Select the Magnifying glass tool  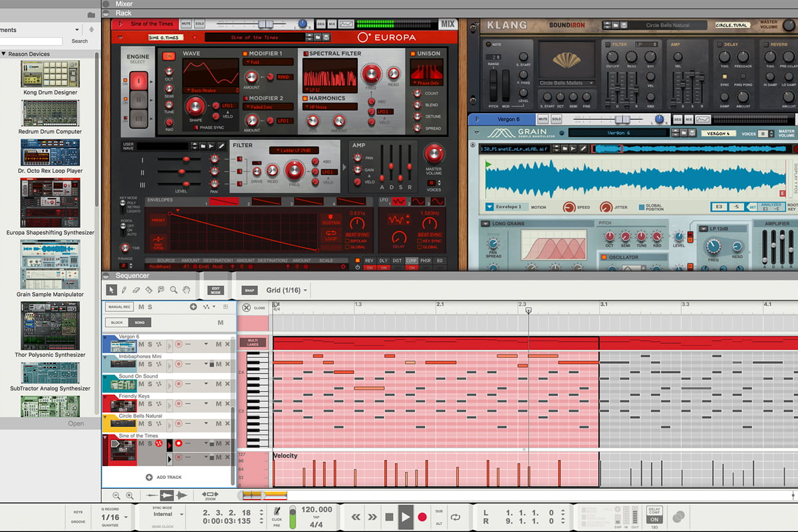pyautogui.click(x=174, y=290)
